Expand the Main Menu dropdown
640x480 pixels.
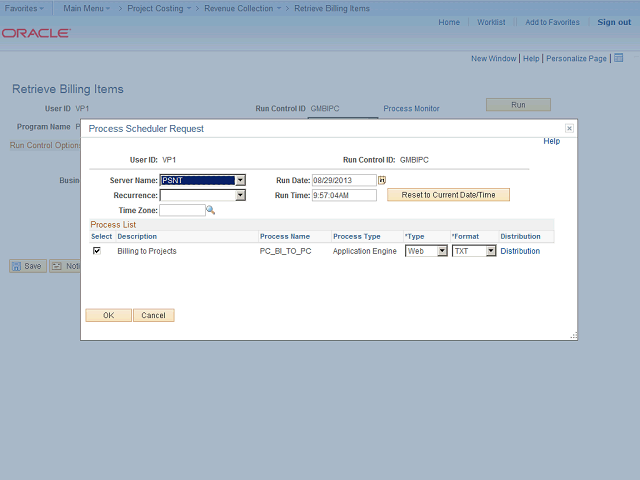click(87, 8)
